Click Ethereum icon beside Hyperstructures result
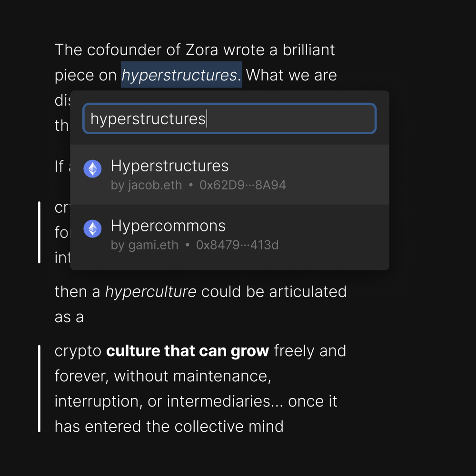Viewport: 476px width, 476px height. [x=92, y=169]
